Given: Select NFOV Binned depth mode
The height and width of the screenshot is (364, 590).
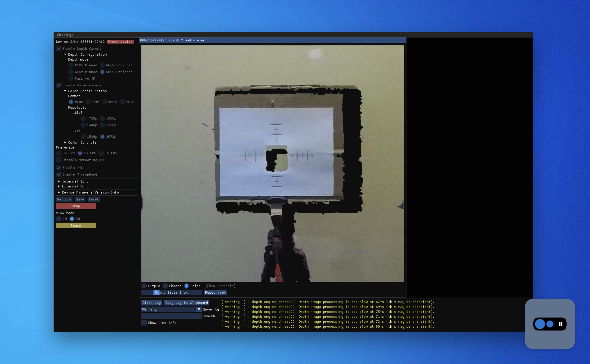Looking at the screenshot, I should tap(71, 65).
